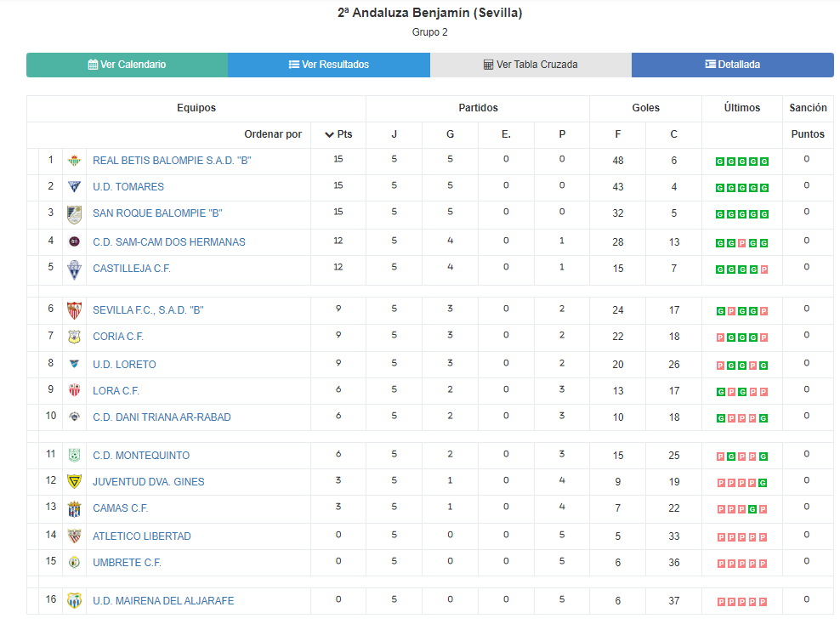Open the SEVILLA F.C., S.A.D. "B" link
The image size is (840, 624).
tap(148, 310)
